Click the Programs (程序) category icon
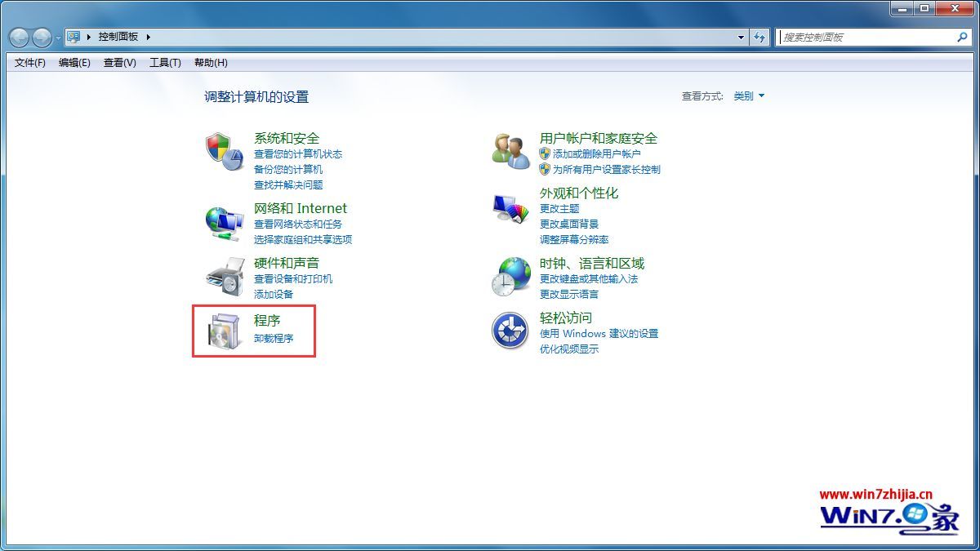This screenshot has width=980, height=551. pyautogui.click(x=224, y=331)
